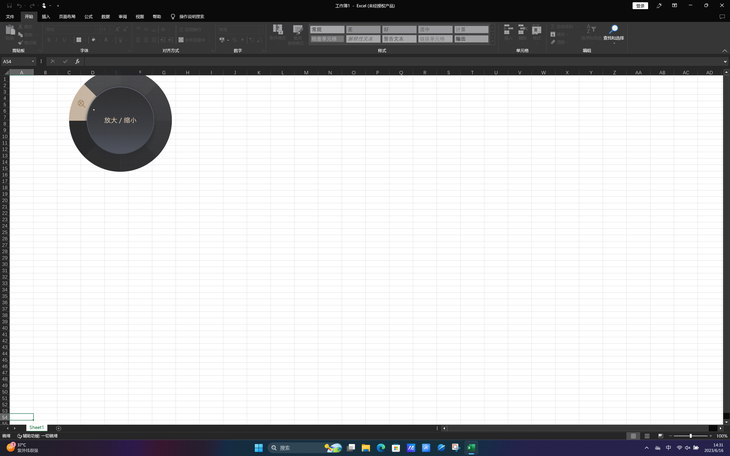Open the File tab
730x456 pixels.
coord(10,17)
